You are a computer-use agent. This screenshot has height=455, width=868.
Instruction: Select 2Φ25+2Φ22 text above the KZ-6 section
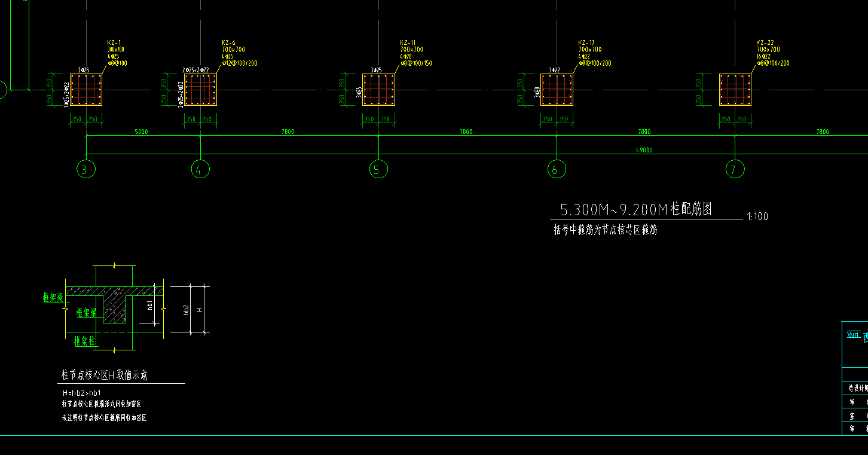click(x=195, y=70)
